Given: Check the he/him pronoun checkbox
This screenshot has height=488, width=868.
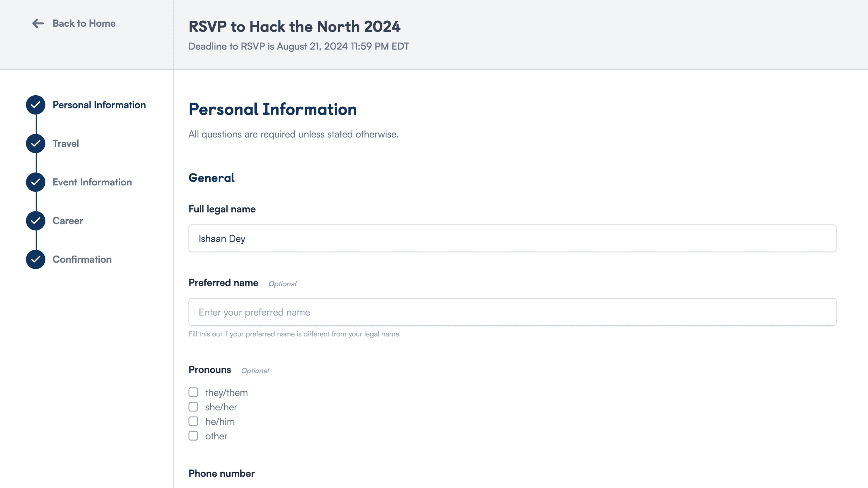Looking at the screenshot, I should click(x=193, y=421).
